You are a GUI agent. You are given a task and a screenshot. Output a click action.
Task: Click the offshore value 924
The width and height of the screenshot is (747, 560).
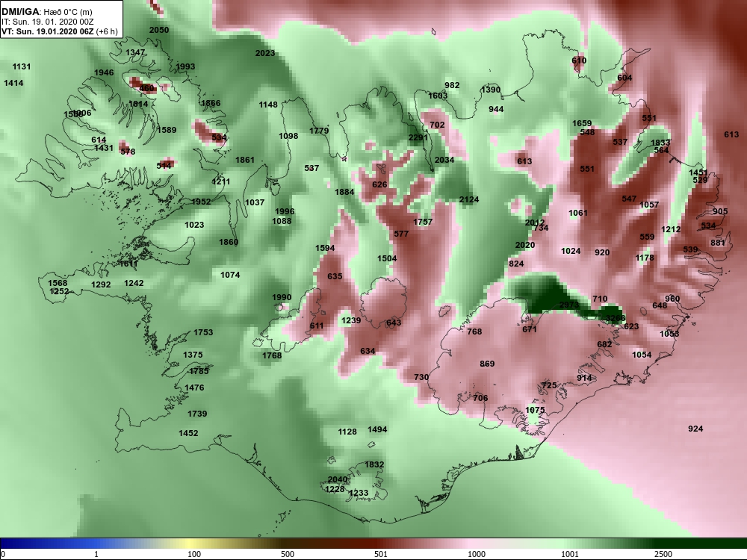point(695,429)
